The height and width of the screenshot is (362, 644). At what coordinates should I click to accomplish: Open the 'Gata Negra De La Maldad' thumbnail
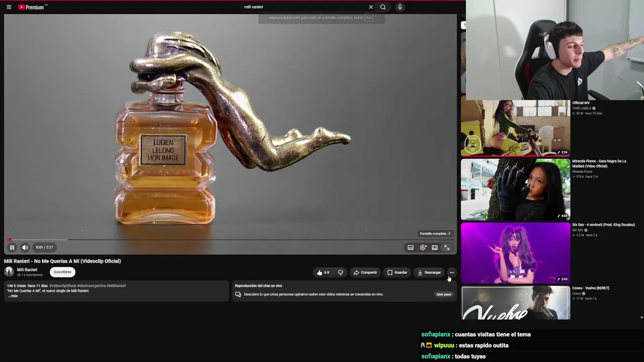click(x=516, y=190)
